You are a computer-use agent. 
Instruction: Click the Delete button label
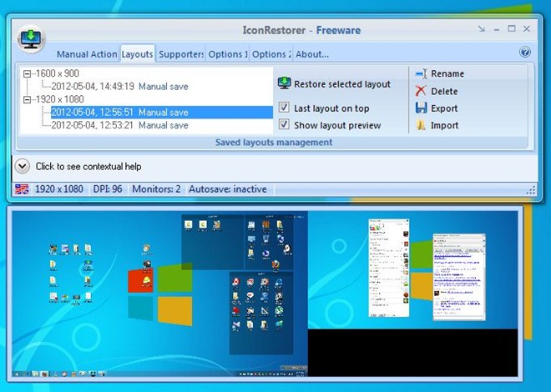444,91
